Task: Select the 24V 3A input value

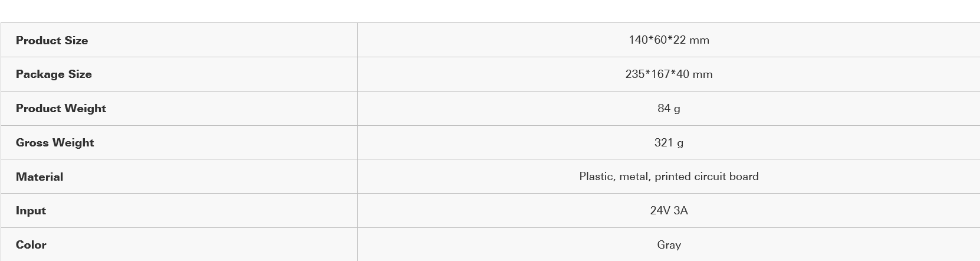Action: (x=669, y=211)
